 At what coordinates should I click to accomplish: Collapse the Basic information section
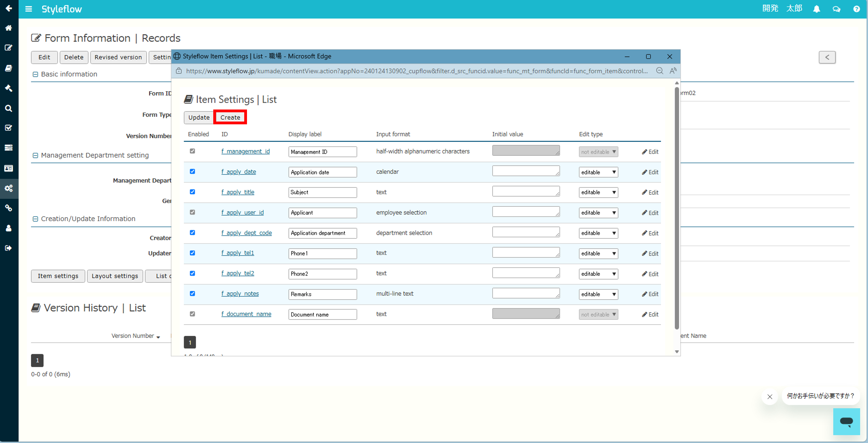35,74
